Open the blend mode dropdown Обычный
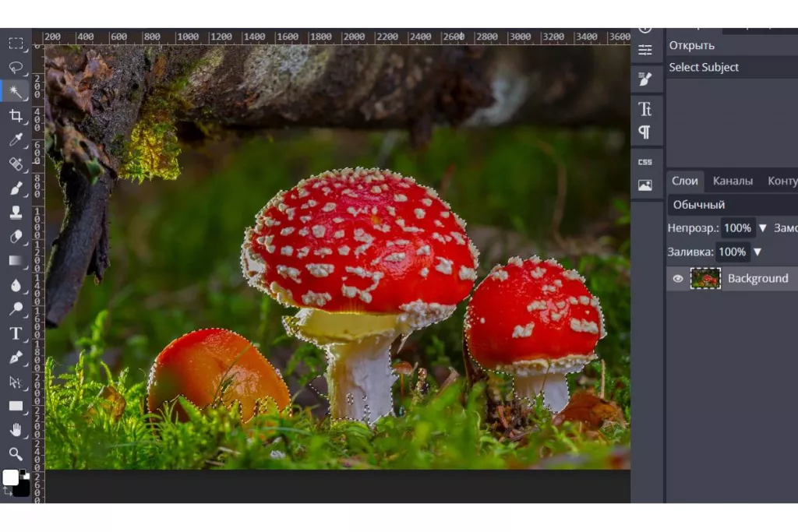Image resolution: width=798 pixels, height=532 pixels. pyautogui.click(x=731, y=205)
